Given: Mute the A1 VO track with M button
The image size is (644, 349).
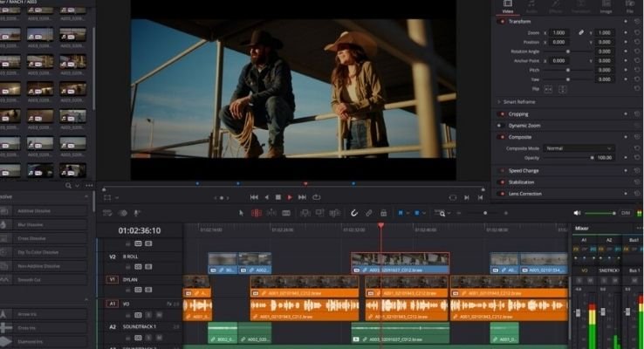Looking at the screenshot, I should [160, 315].
